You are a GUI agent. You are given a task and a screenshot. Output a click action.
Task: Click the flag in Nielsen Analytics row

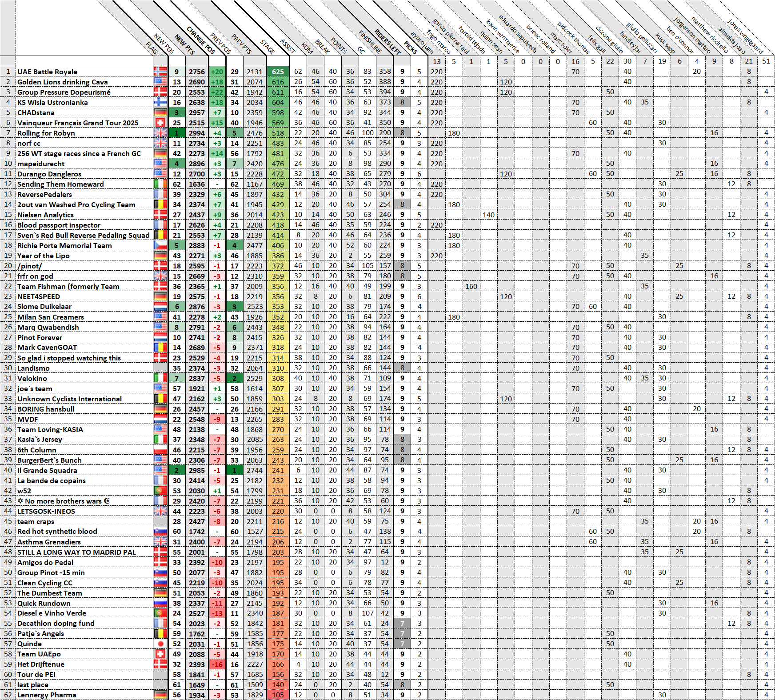click(x=160, y=215)
